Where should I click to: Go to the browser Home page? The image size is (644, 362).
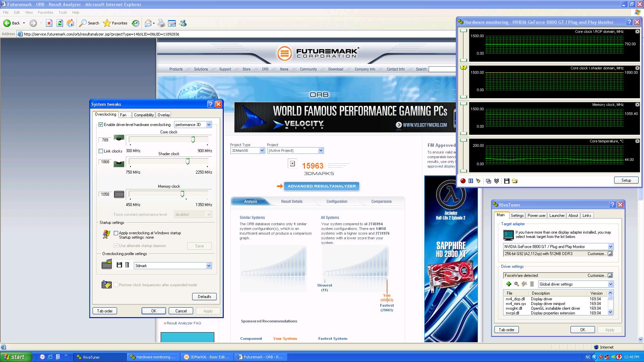click(x=70, y=23)
